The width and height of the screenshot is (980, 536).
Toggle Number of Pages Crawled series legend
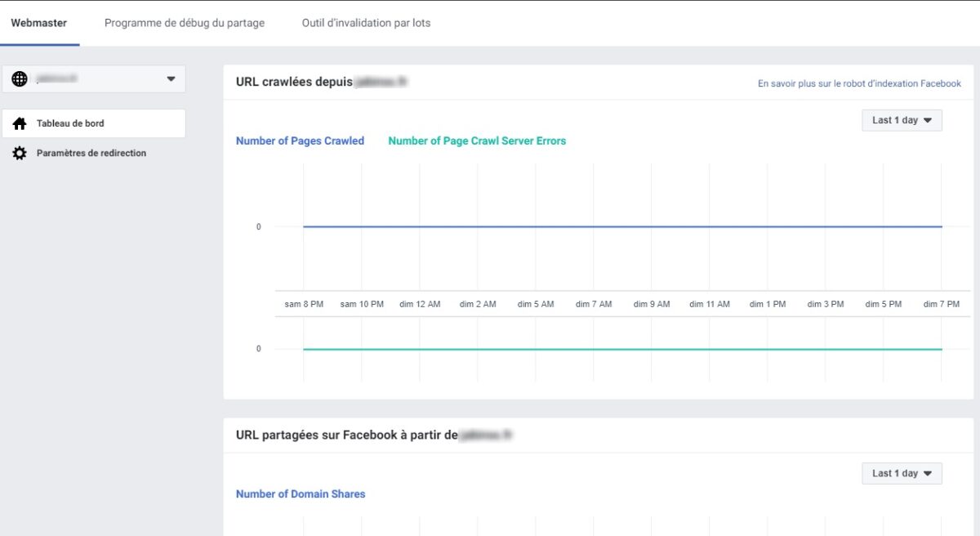click(300, 141)
